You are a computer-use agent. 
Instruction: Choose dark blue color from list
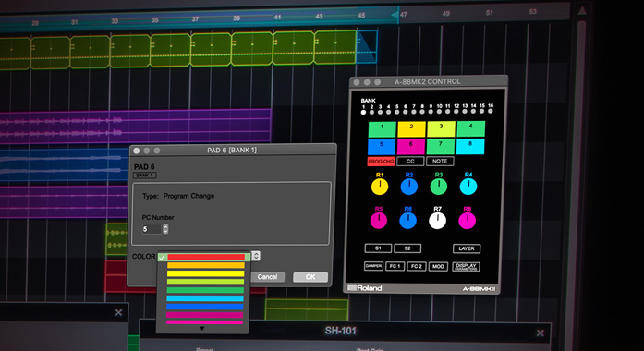205,307
